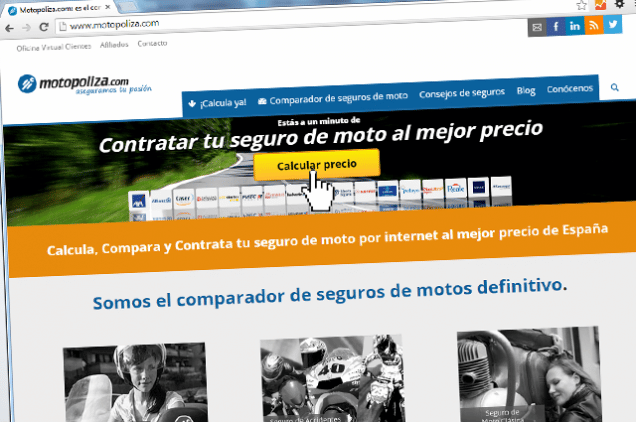Click the headline Contratar tu seguro de moto
This screenshot has height=422, width=636.
(x=321, y=136)
